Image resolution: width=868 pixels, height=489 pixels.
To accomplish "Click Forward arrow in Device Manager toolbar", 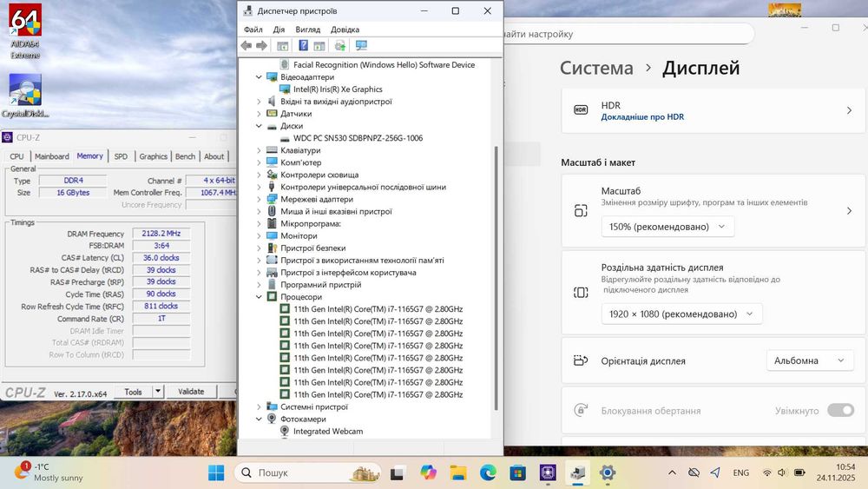I will point(262,45).
